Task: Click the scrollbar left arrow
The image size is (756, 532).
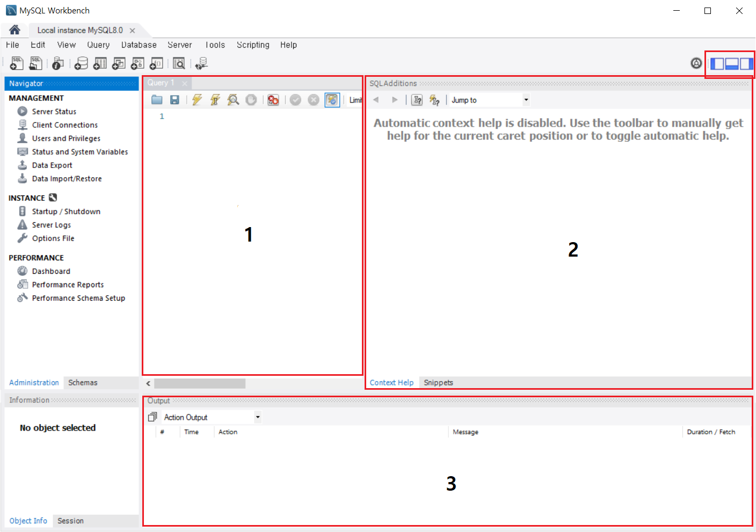Action: (x=148, y=383)
